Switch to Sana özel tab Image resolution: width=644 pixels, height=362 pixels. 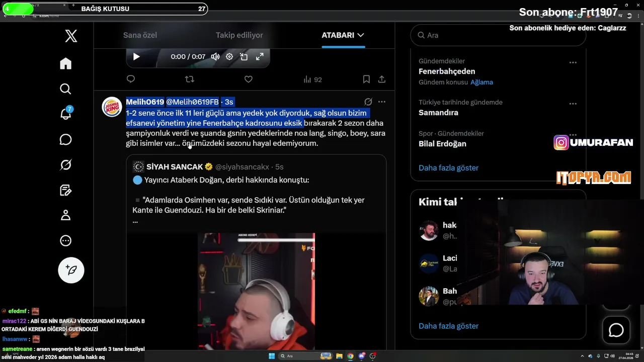pos(140,35)
